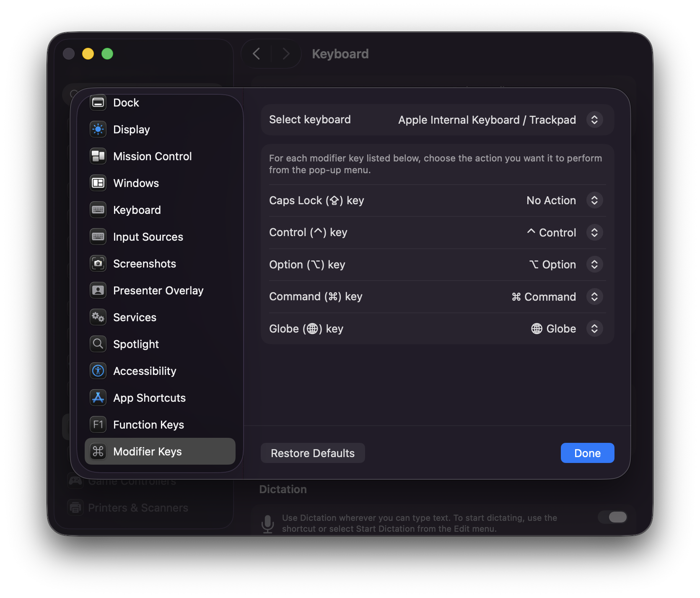Click the Input Sources icon

[98, 237]
